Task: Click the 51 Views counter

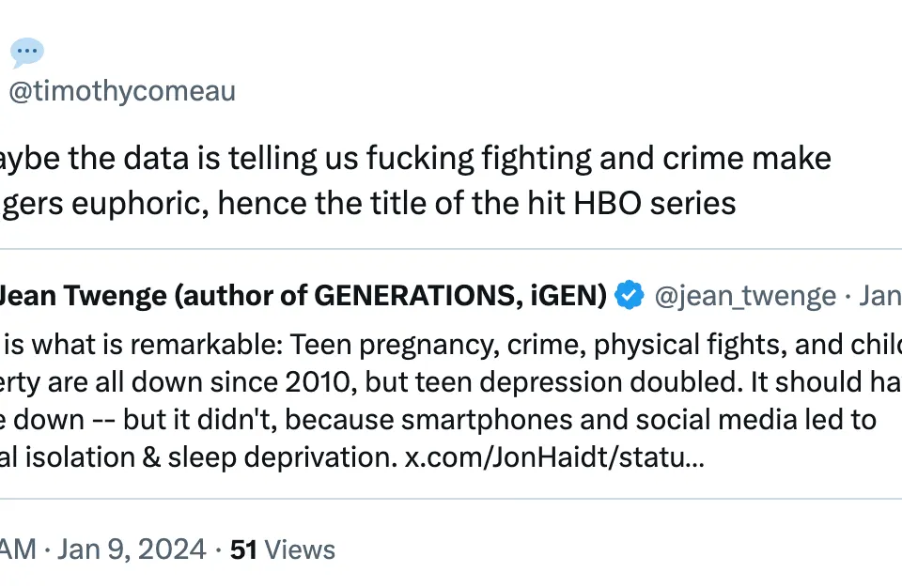Action: click(x=283, y=549)
